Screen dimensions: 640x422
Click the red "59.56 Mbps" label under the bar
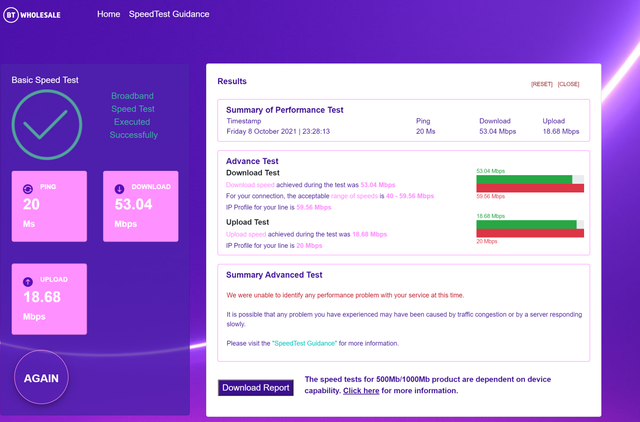pyautogui.click(x=490, y=196)
